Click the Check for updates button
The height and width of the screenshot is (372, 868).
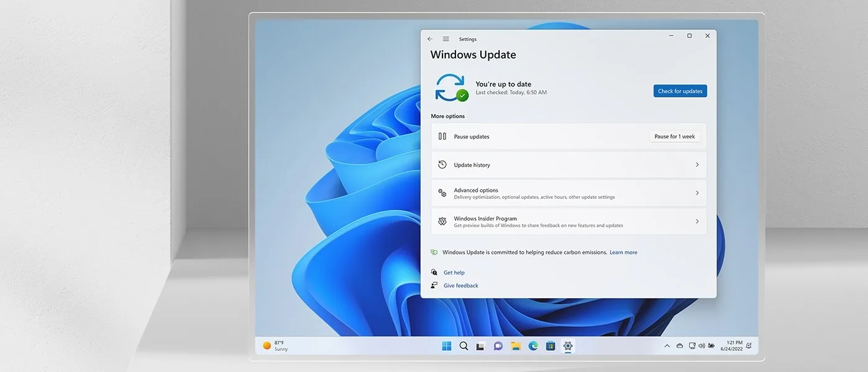[x=680, y=91]
